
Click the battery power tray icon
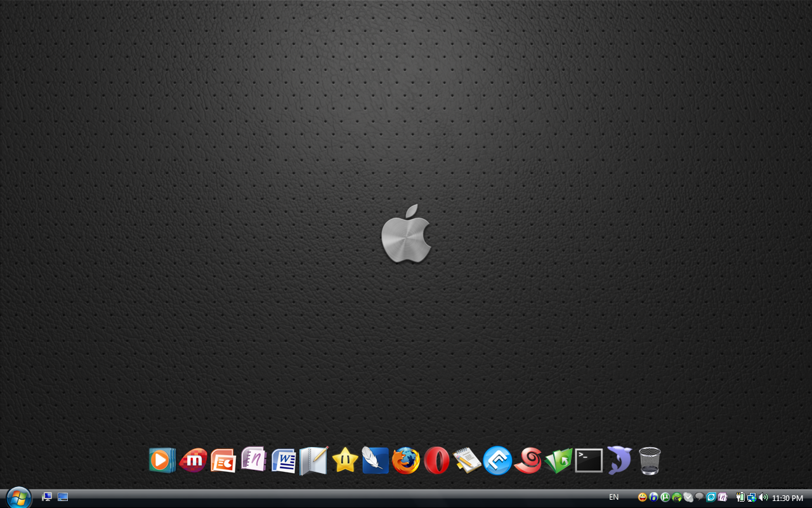740,497
